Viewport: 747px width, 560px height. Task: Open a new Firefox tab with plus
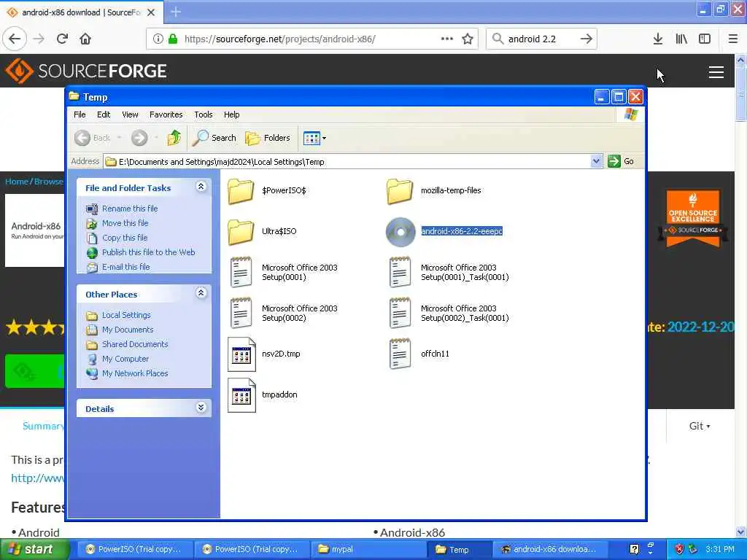click(175, 12)
